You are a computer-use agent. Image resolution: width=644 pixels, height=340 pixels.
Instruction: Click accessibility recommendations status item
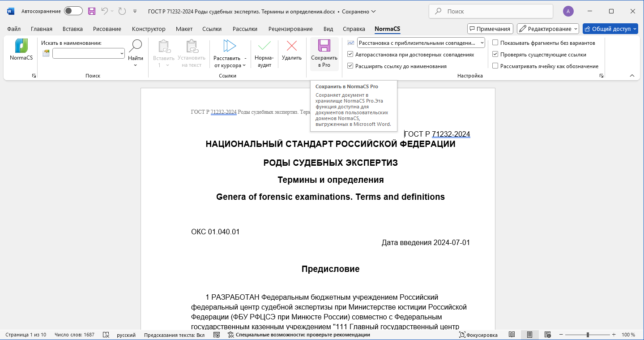pos(299,335)
